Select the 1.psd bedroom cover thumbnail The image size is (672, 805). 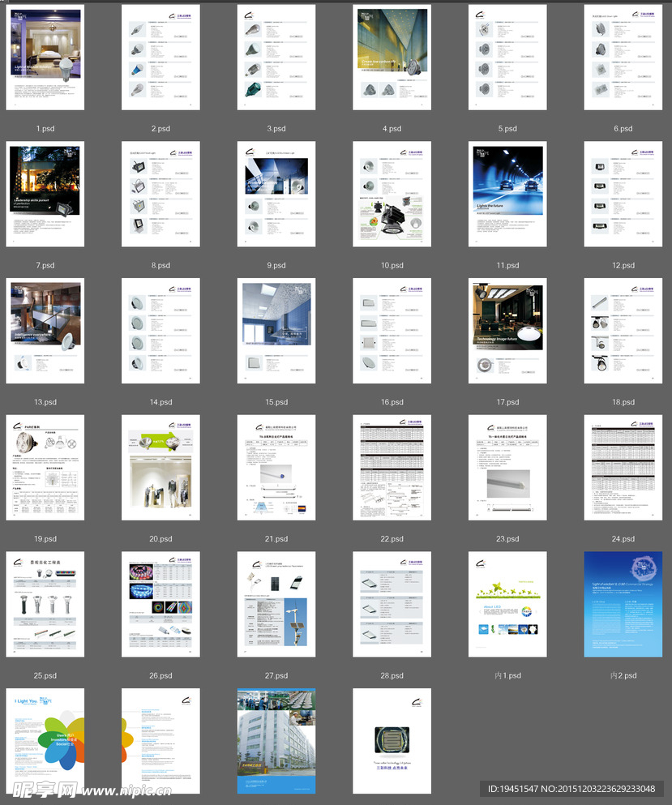point(45,58)
